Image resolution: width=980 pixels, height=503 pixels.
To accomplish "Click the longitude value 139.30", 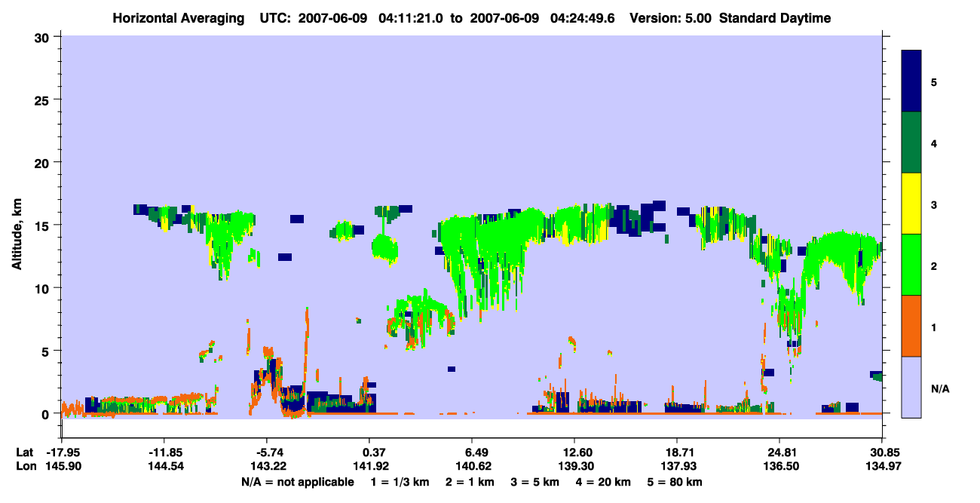I will [574, 466].
